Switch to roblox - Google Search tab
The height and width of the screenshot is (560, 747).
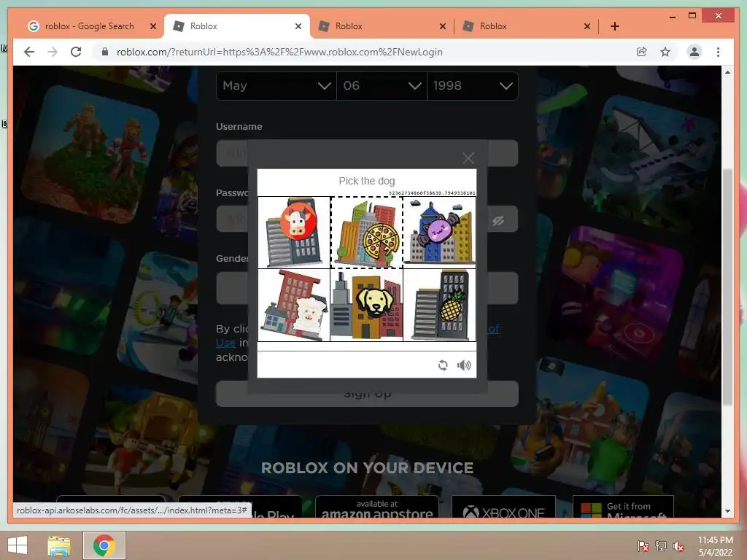90,26
